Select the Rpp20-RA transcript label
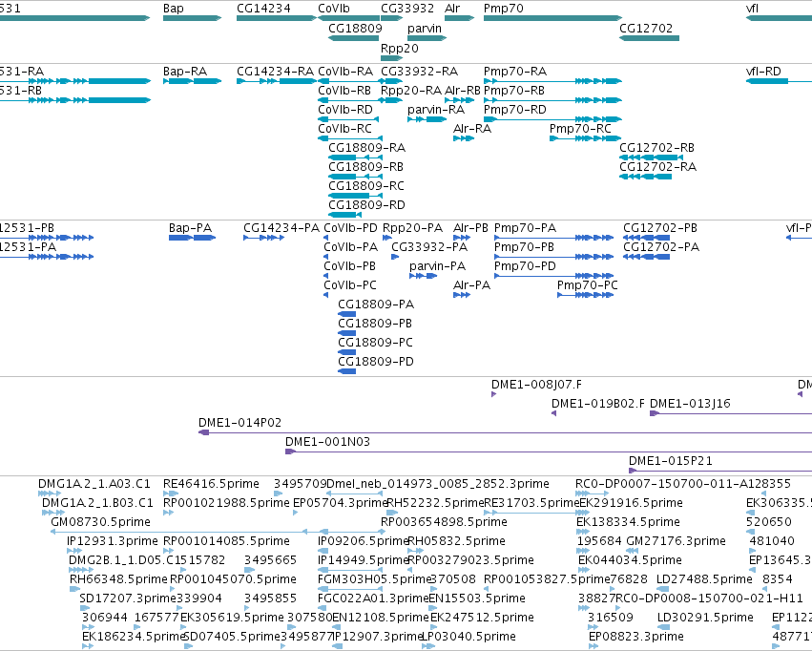 pyautogui.click(x=411, y=90)
